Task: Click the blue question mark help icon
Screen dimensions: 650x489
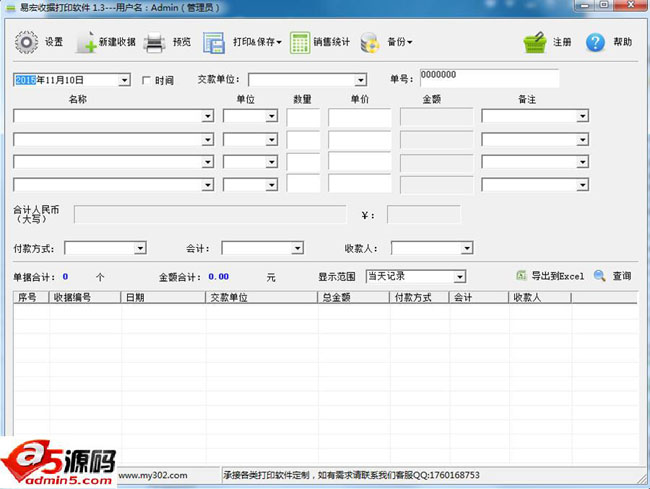Action: coord(595,42)
